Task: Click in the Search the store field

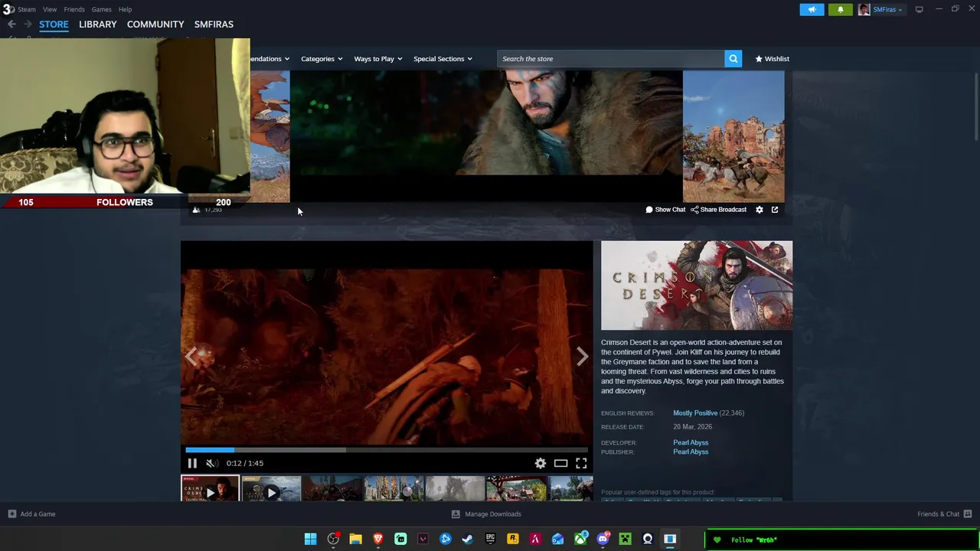Action: coord(611,59)
